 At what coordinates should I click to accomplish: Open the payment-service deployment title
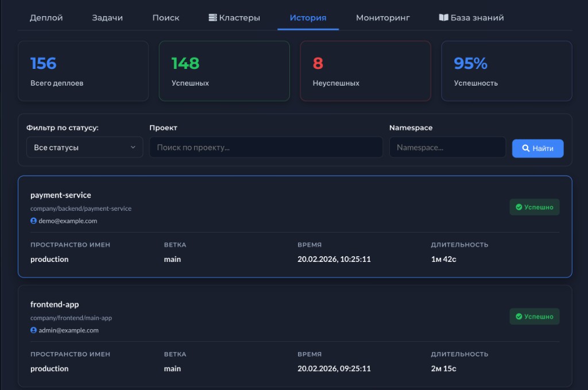[61, 195]
